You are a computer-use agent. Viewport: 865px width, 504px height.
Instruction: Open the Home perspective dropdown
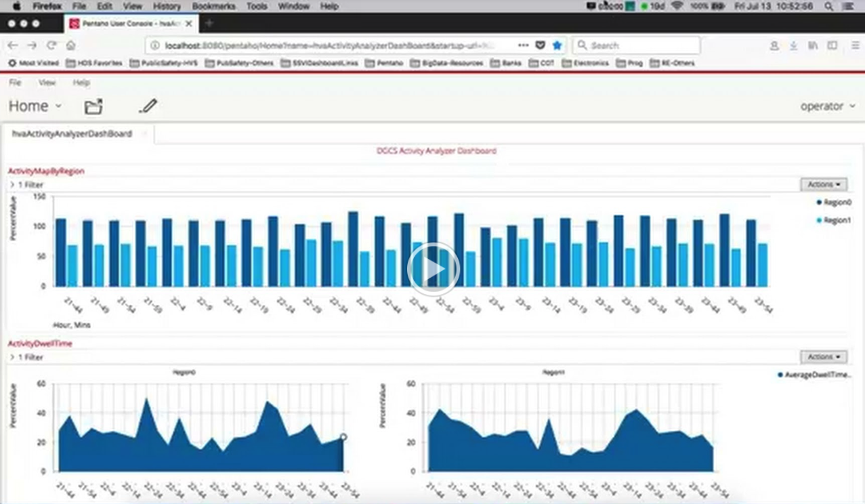coord(35,106)
